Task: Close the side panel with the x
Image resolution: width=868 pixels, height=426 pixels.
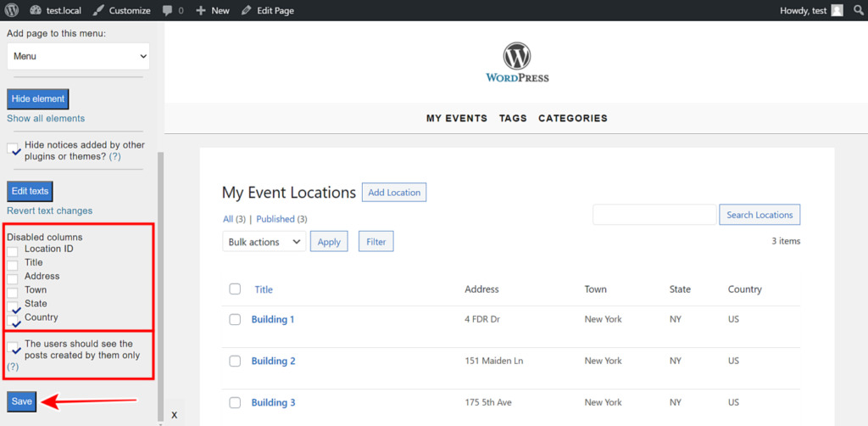Action: coord(174,414)
